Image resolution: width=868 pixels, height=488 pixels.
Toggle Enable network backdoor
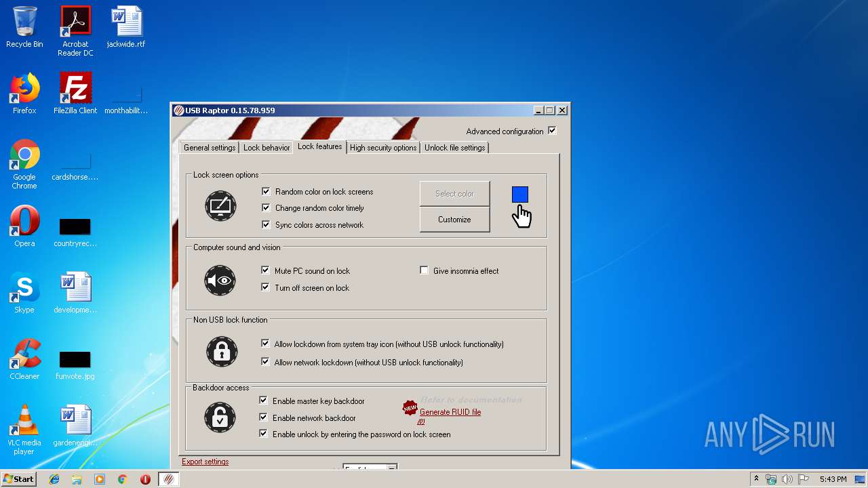pyautogui.click(x=264, y=418)
